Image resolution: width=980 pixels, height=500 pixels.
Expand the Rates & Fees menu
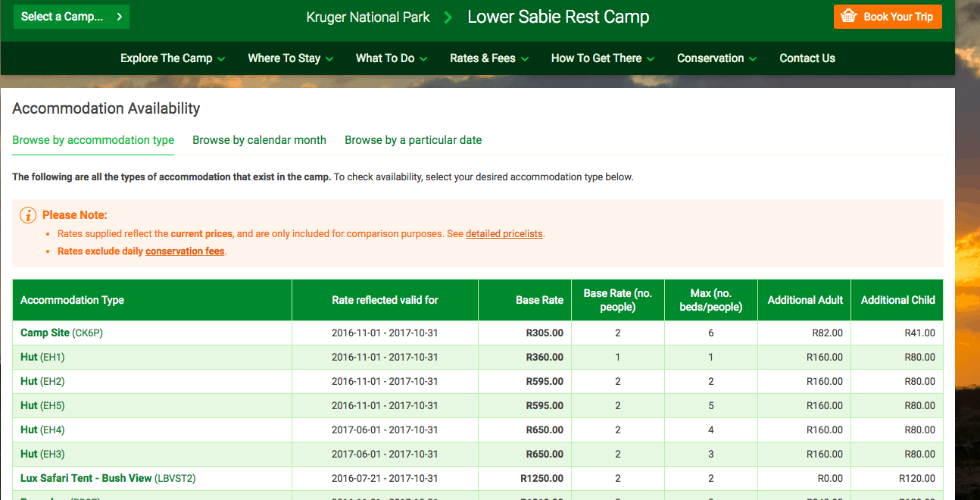coord(489,58)
